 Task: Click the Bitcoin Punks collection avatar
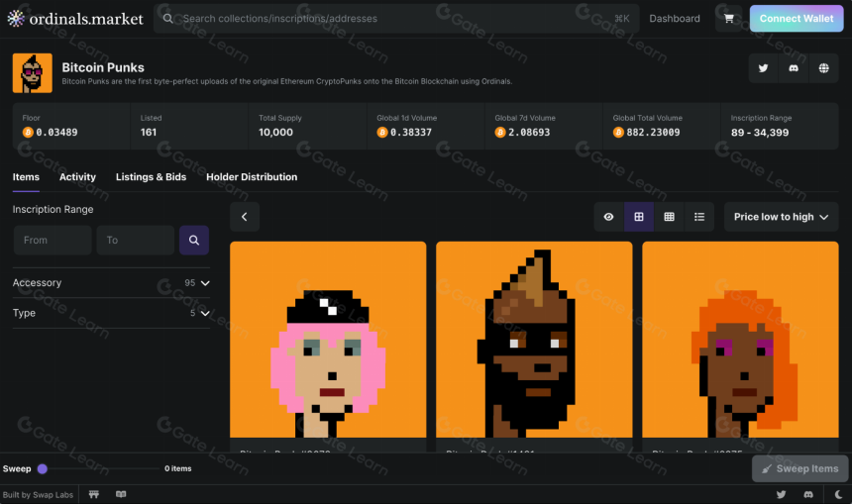(x=33, y=72)
